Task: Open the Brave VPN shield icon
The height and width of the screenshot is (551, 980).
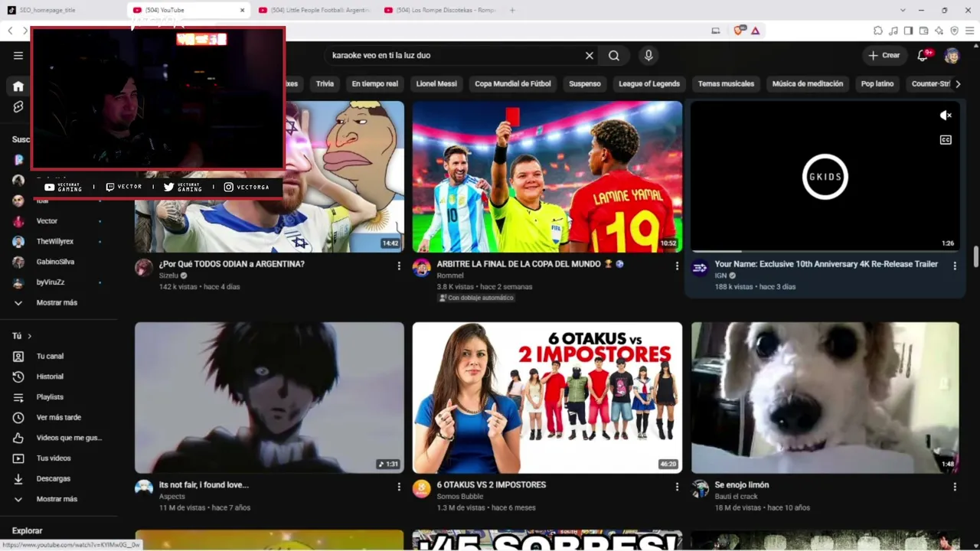Action: (954, 31)
